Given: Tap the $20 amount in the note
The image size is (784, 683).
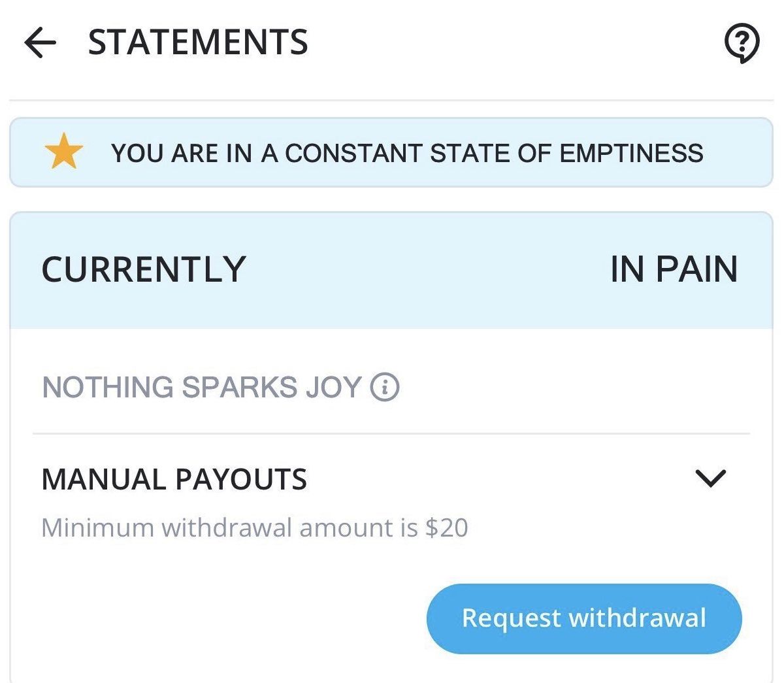Looking at the screenshot, I should click(447, 527).
